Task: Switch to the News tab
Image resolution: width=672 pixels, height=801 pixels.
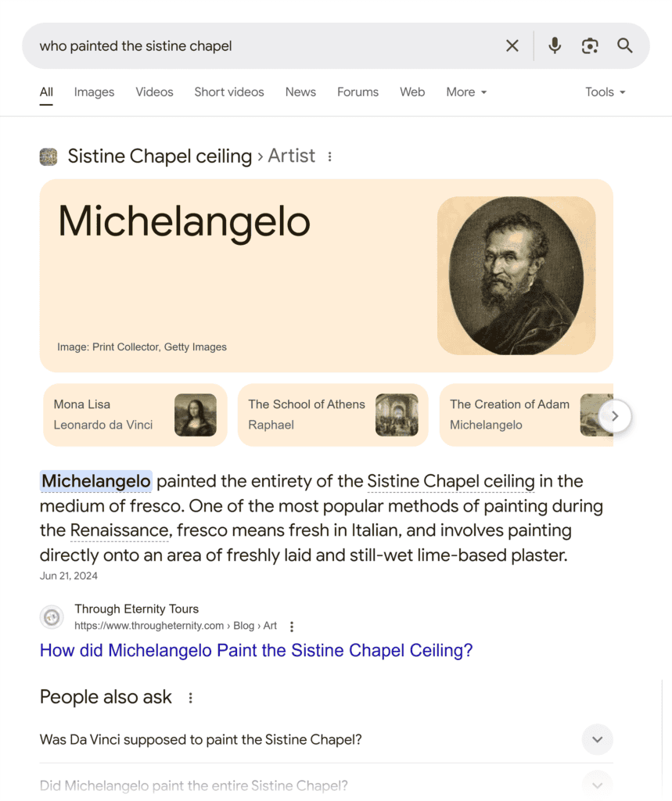Action: point(300,92)
